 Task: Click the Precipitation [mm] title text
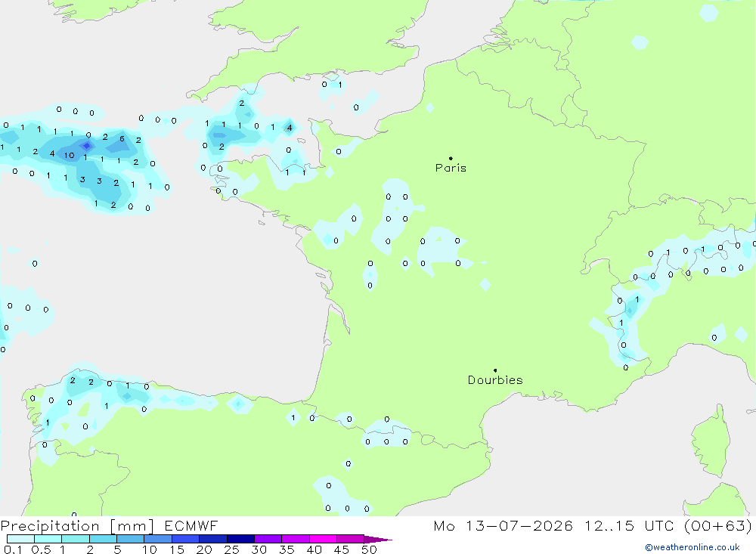click(77, 526)
